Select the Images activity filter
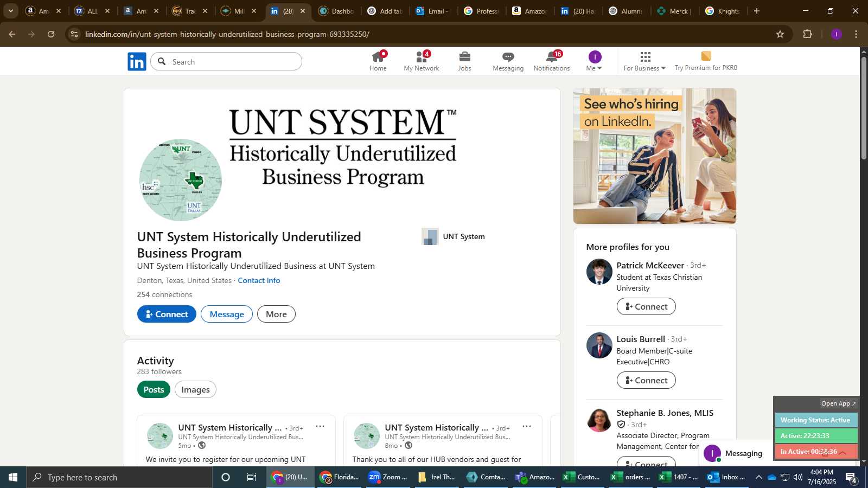Viewport: 868px width, 488px height. click(195, 389)
